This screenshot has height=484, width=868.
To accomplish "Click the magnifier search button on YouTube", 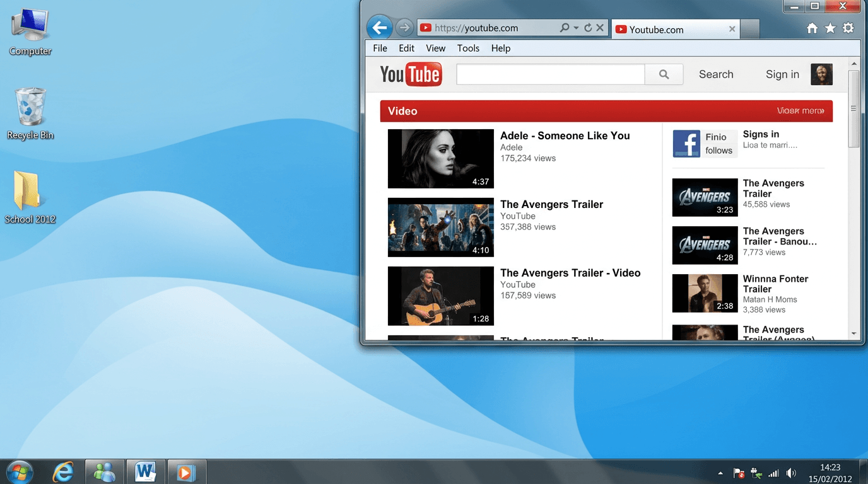I will pos(664,74).
